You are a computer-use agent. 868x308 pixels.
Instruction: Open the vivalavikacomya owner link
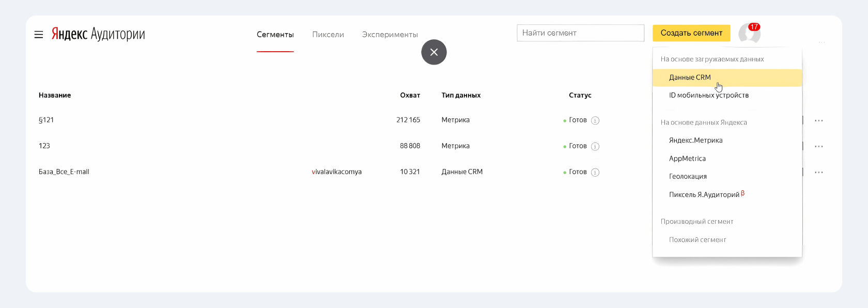pyautogui.click(x=337, y=172)
